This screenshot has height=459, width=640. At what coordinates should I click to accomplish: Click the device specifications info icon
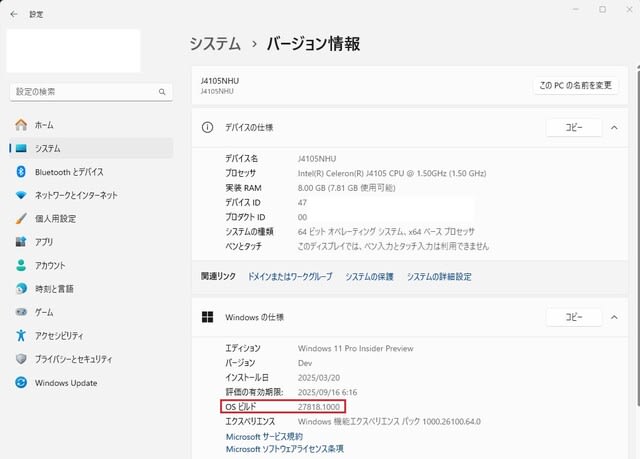[207, 128]
